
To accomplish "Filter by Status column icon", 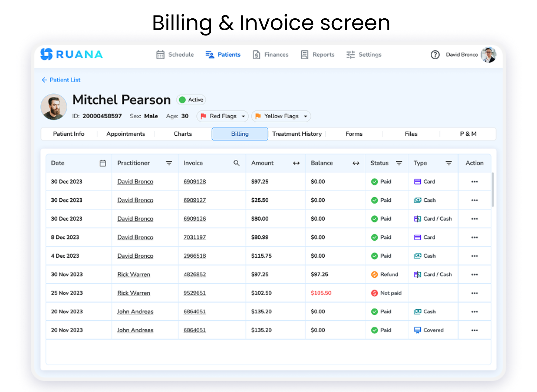I will coord(399,163).
